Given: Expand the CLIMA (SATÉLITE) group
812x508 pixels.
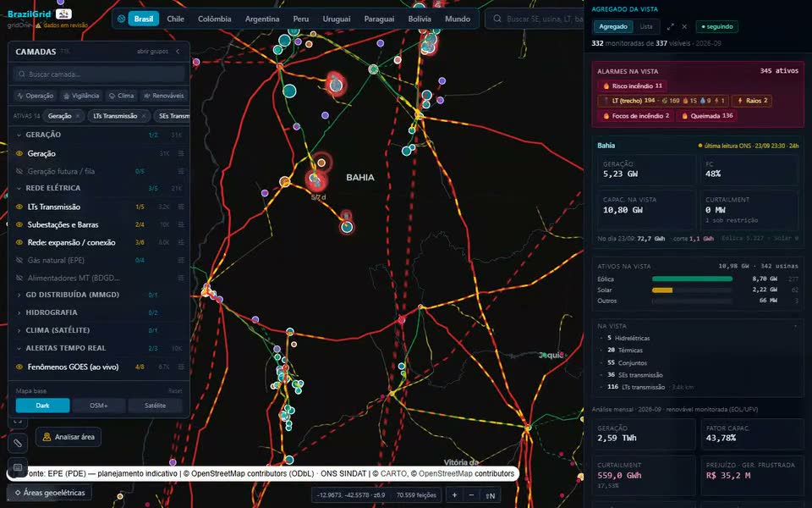Looking at the screenshot, I should [x=19, y=330].
